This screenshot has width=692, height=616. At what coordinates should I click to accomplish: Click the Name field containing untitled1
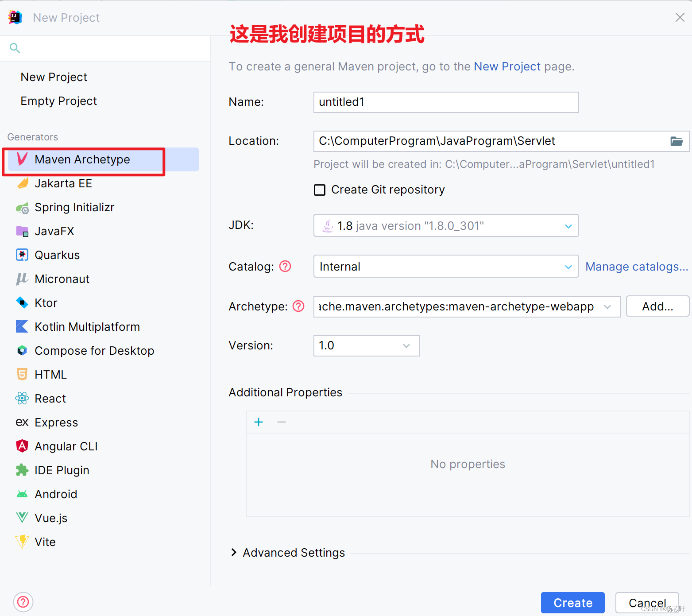(x=446, y=102)
